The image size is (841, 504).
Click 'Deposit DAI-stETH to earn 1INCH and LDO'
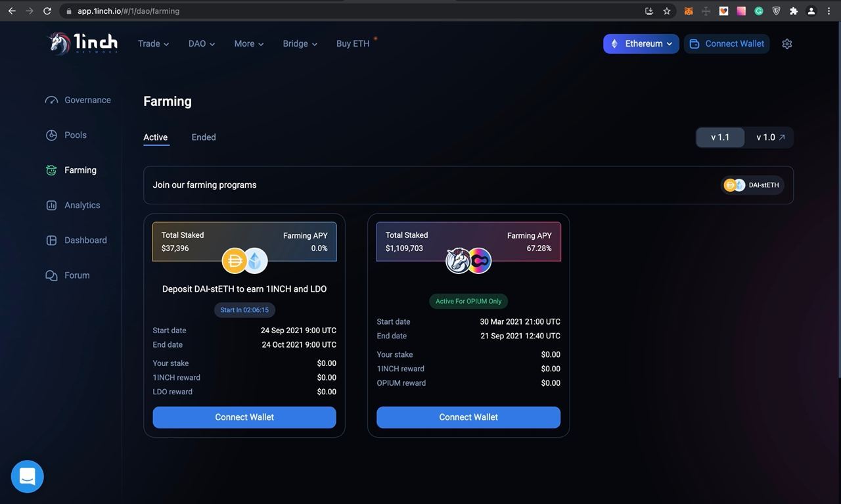[244, 289]
